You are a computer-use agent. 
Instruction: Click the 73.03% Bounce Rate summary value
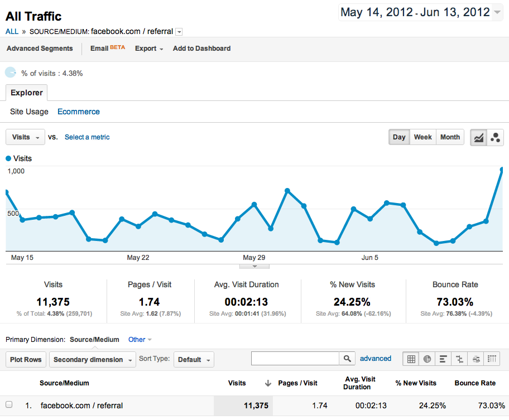coord(455,302)
